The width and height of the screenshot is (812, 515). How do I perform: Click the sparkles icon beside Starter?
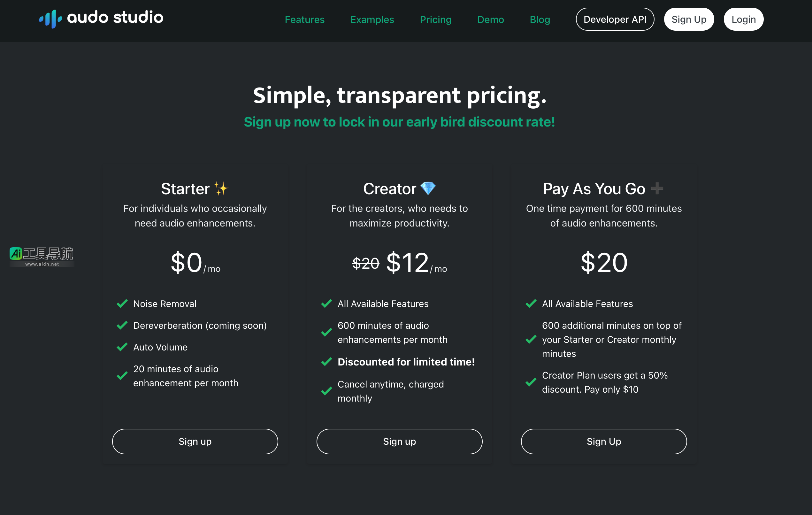222,188
